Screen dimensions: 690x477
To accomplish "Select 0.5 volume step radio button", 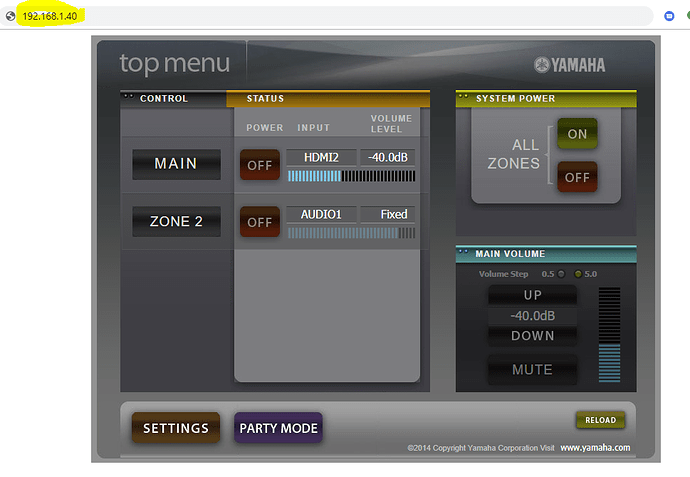I will tap(561, 274).
